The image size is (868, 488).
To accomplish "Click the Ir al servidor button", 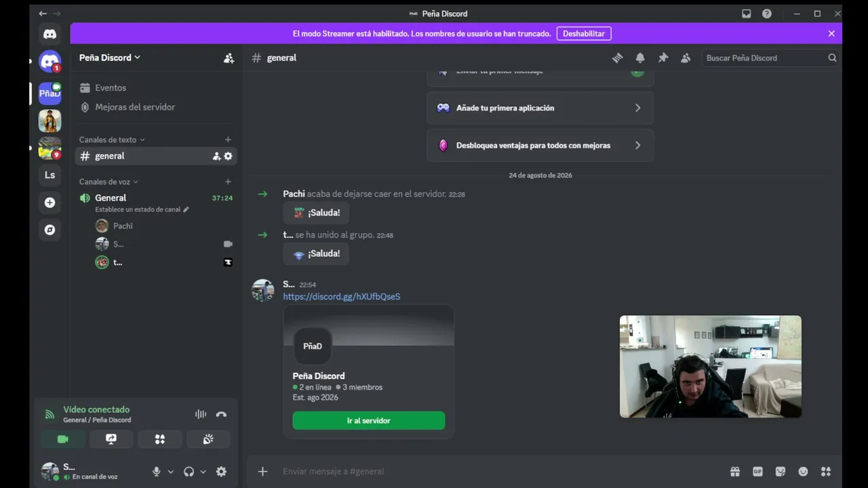I will pos(369,421).
